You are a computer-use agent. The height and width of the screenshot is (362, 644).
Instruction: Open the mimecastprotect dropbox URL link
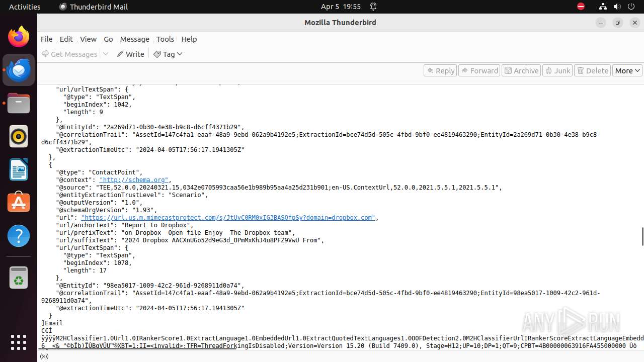point(228,217)
